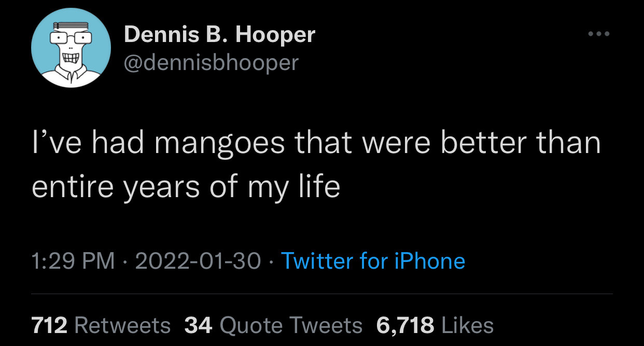
Task: Click the phrase "entire years" in the tweet
Action: (116, 187)
